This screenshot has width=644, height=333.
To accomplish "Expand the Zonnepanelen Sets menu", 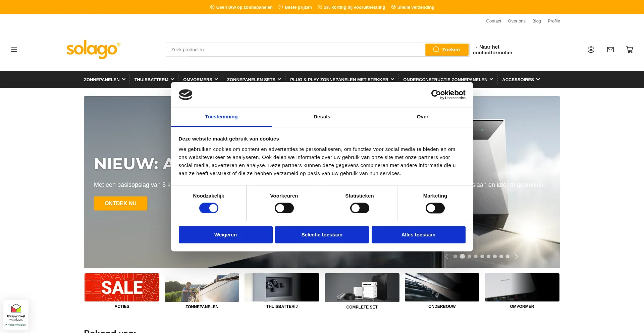I will pyautogui.click(x=254, y=79).
